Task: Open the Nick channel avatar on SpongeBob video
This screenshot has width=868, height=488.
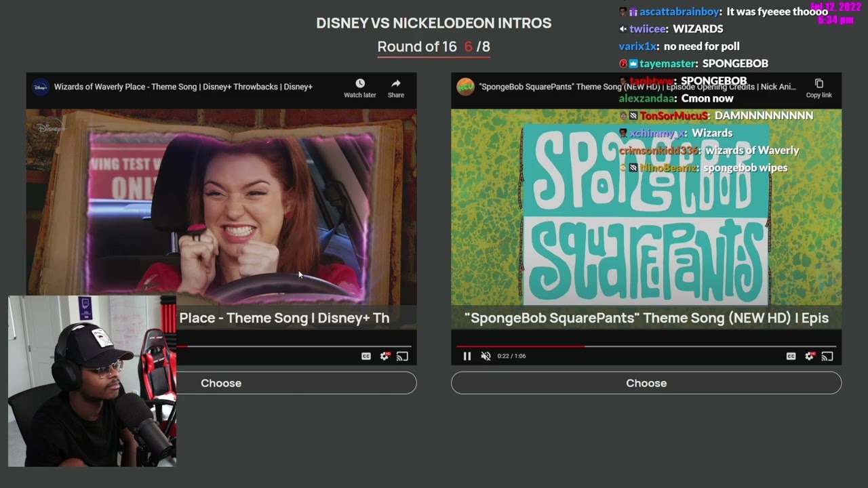Action: click(x=465, y=87)
